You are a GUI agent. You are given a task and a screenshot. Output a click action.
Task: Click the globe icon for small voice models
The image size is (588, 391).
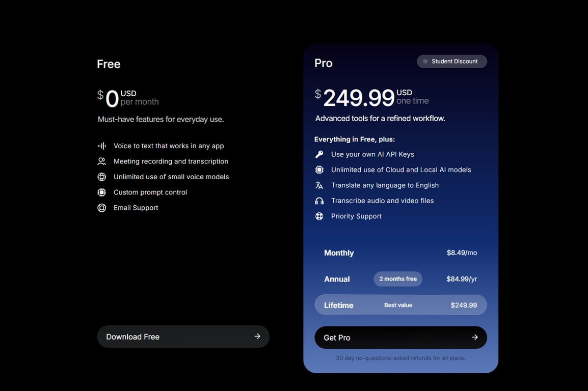click(x=102, y=177)
